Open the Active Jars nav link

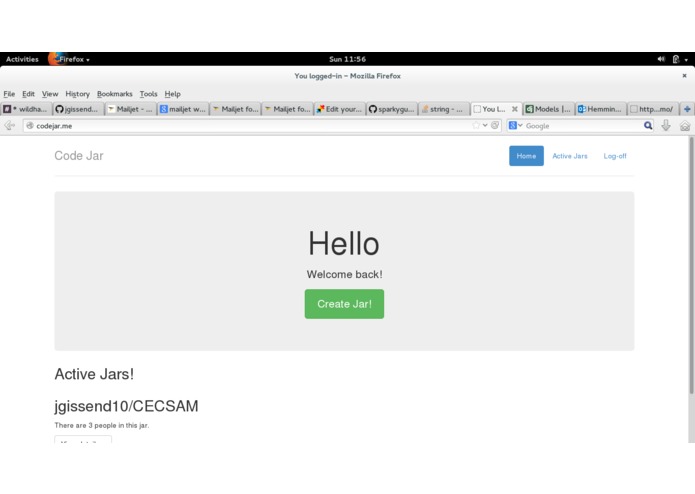tap(570, 156)
